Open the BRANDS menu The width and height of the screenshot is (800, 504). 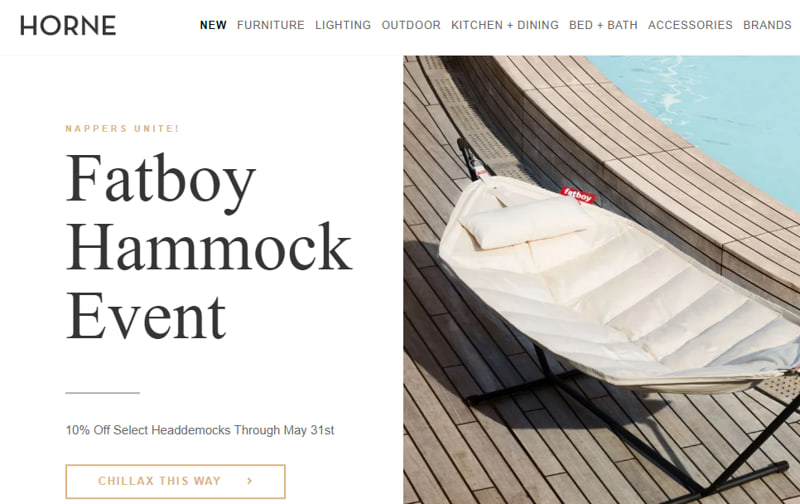[767, 25]
